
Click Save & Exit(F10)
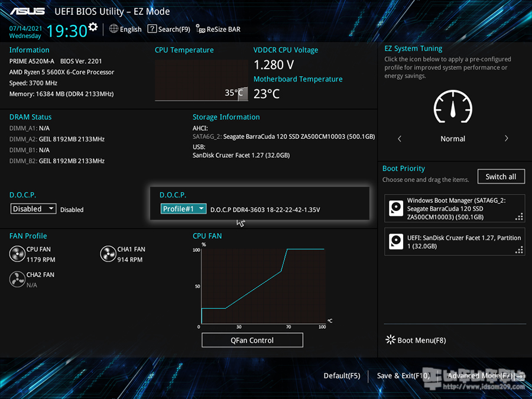click(403, 375)
